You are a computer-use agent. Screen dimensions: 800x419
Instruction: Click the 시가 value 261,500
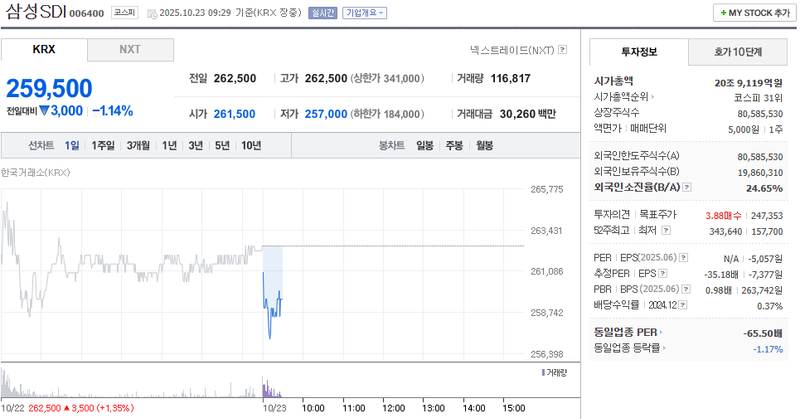click(x=234, y=114)
